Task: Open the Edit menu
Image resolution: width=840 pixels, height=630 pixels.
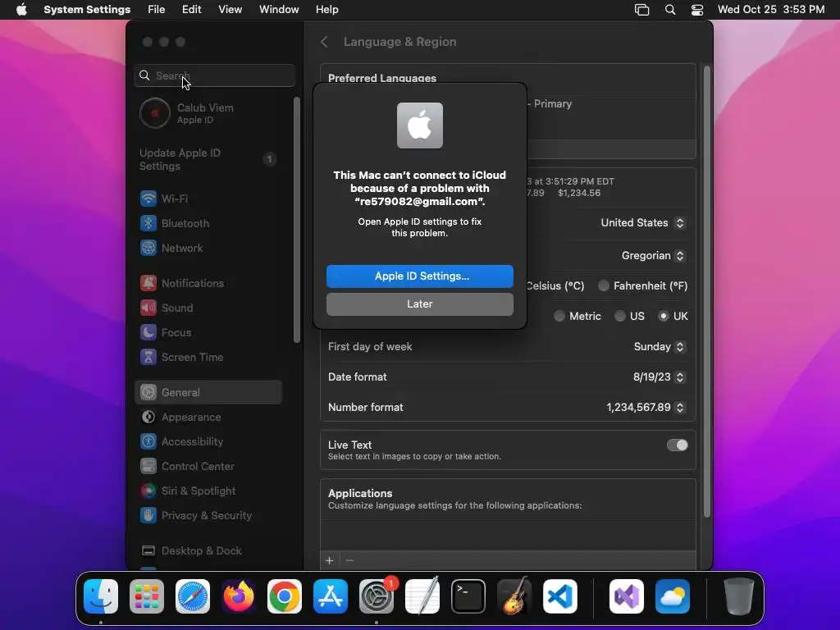Action: pyautogui.click(x=191, y=10)
